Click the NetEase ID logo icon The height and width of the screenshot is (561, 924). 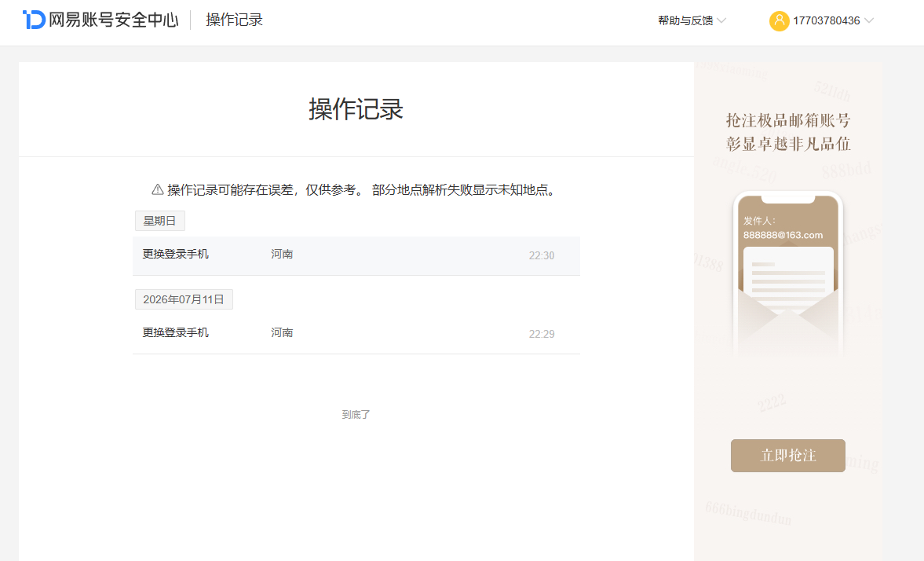[x=34, y=20]
